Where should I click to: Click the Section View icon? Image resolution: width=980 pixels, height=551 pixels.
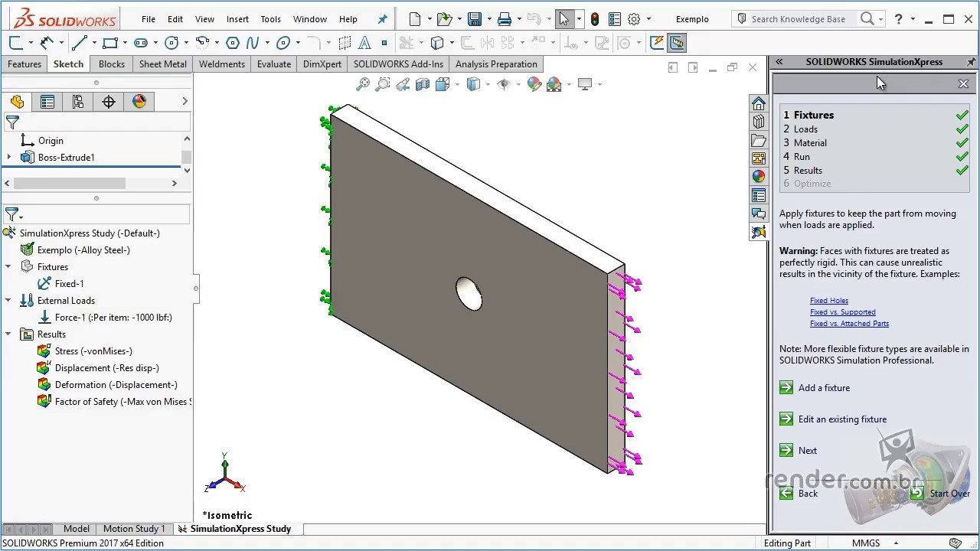[423, 84]
